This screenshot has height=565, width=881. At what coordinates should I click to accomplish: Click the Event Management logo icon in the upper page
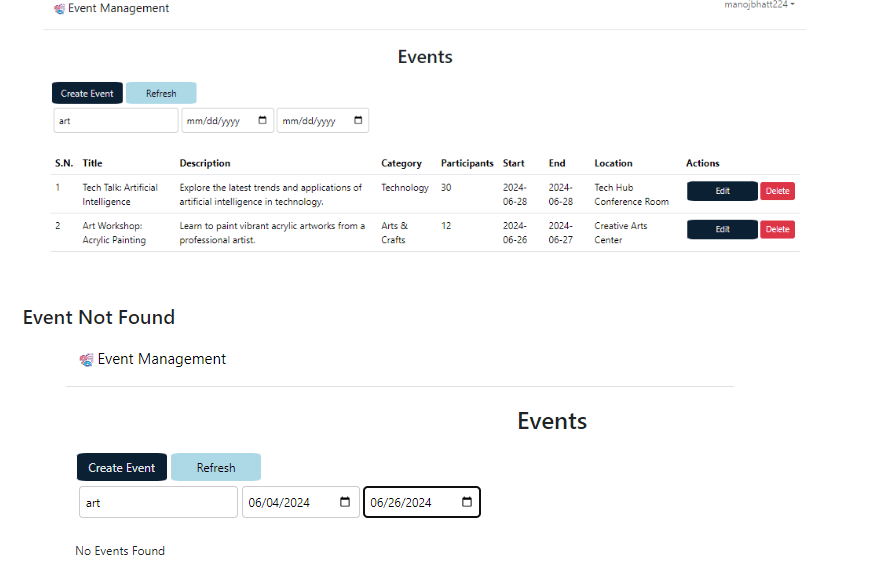(x=59, y=9)
